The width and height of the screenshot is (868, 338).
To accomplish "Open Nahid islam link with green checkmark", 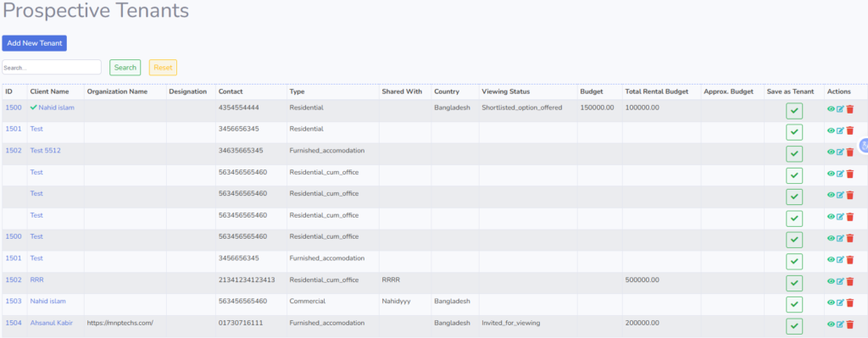I will click(x=52, y=108).
